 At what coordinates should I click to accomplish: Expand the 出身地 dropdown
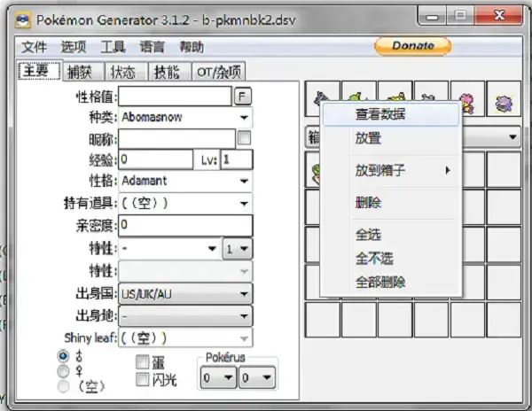point(185,316)
